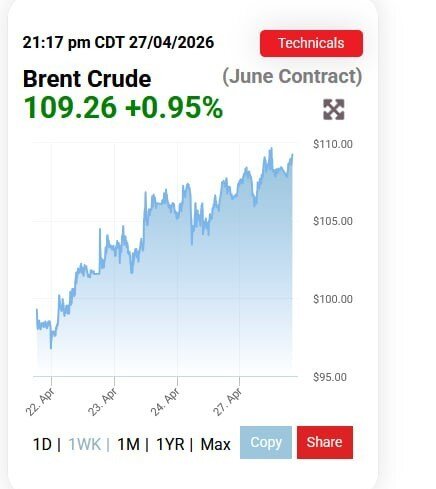Click the 23. Apr axis label

point(103,401)
